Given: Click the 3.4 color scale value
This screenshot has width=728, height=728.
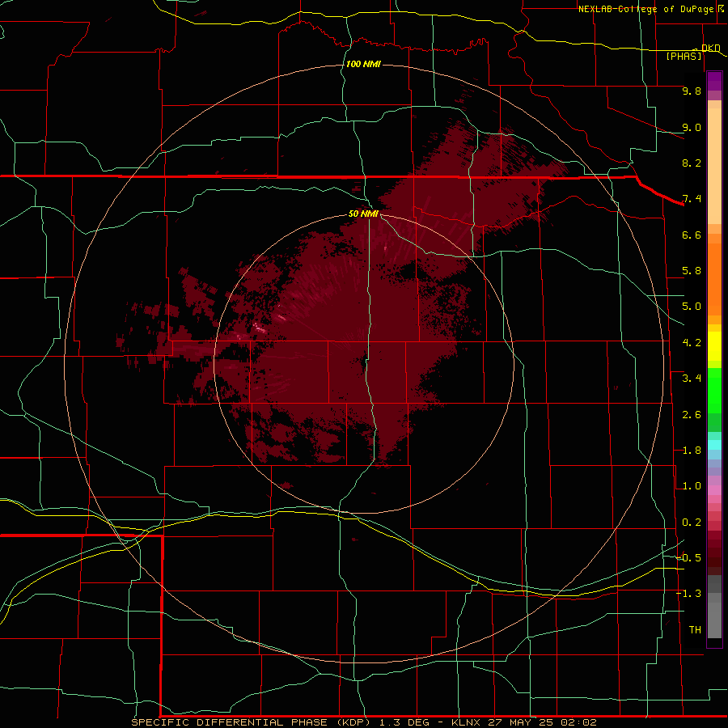Looking at the screenshot, I should [692, 379].
